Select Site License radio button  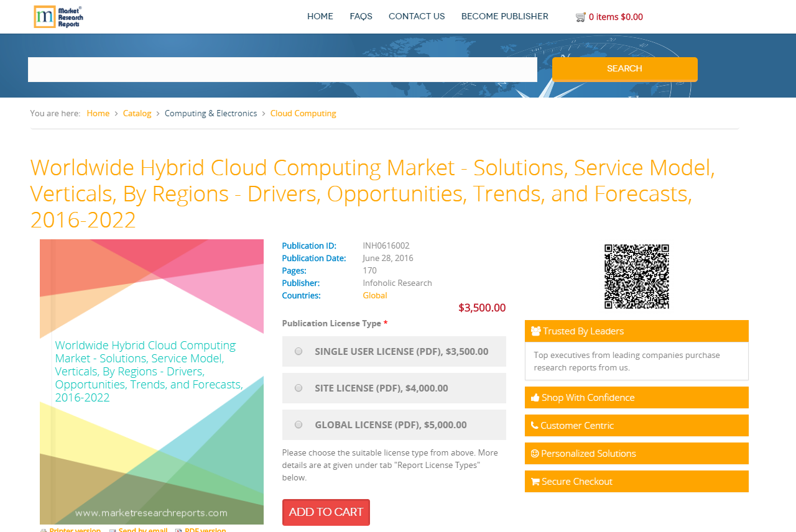tap(298, 388)
